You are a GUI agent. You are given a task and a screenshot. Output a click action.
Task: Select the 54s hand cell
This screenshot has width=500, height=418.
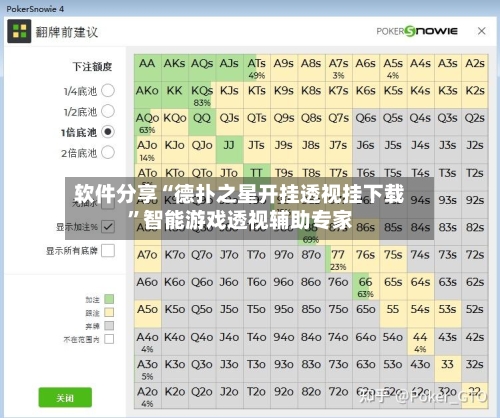[420, 314]
